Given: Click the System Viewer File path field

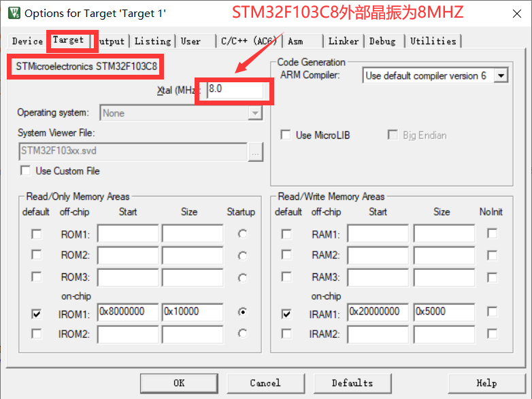Looking at the screenshot, I should click(x=133, y=151).
